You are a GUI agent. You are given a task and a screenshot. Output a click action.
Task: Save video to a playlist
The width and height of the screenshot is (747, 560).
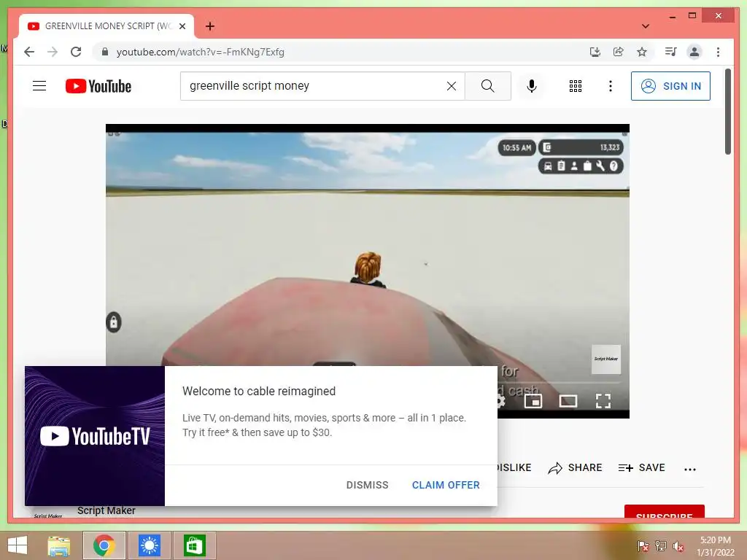pyautogui.click(x=641, y=467)
